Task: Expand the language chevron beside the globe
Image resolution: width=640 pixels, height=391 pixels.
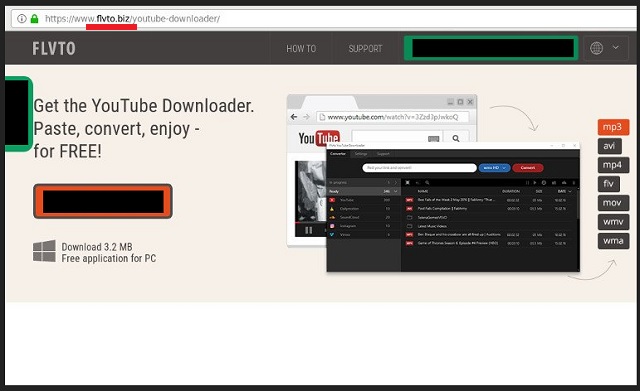Action: [x=615, y=47]
